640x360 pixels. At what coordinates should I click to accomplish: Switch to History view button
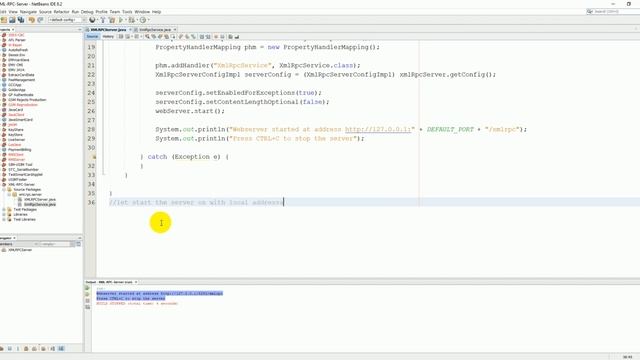point(108,37)
